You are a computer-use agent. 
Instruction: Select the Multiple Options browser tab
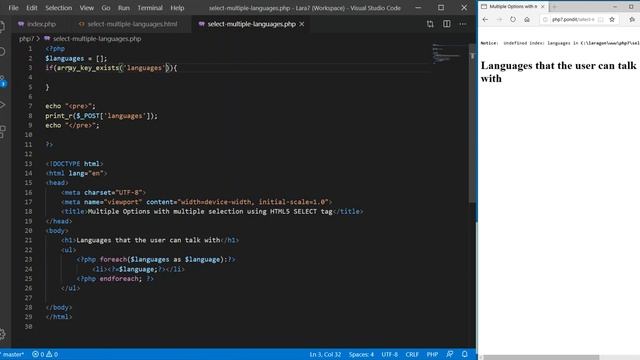click(513, 7)
